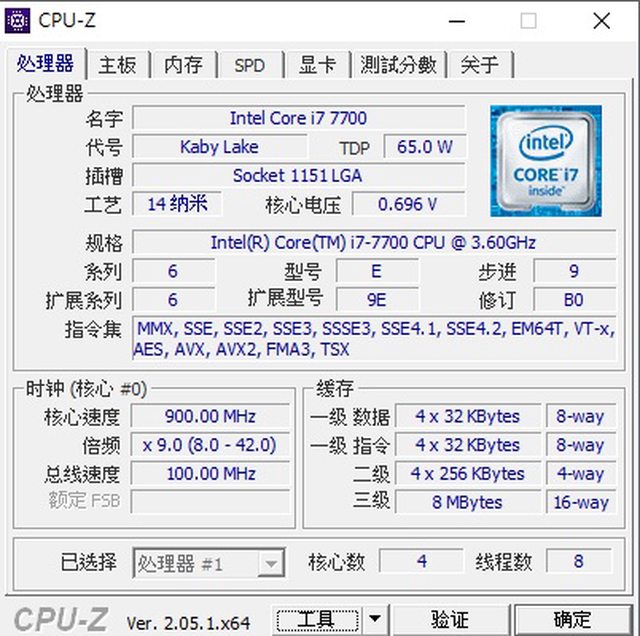Switch to the 内存 tab
Viewport: 640px width, 636px height.
tap(184, 64)
